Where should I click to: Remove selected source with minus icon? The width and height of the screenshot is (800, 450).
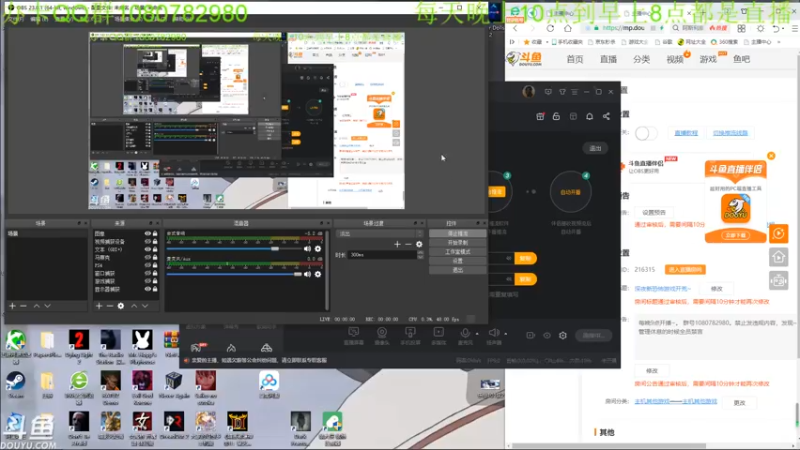pyautogui.click(x=110, y=306)
